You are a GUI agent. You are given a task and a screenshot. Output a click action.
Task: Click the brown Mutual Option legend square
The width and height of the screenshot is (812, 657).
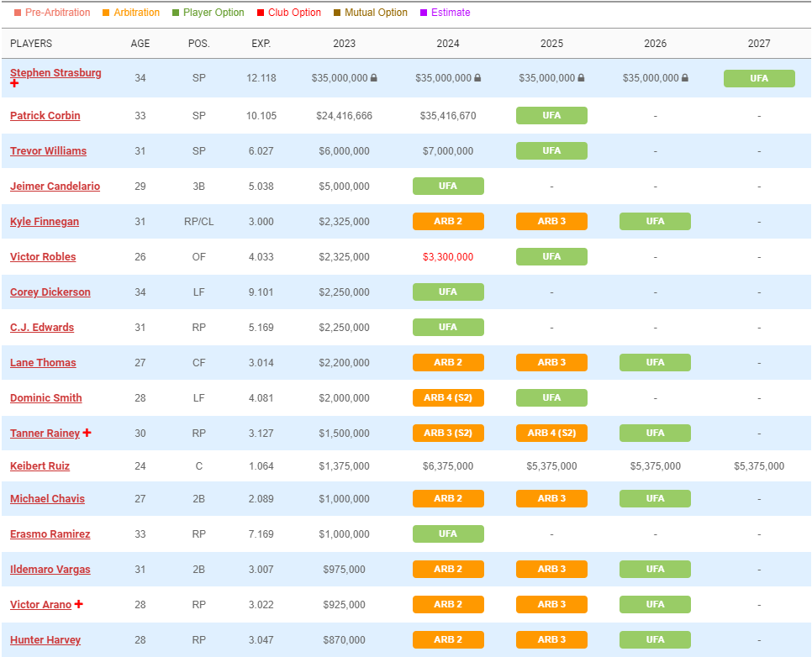337,13
